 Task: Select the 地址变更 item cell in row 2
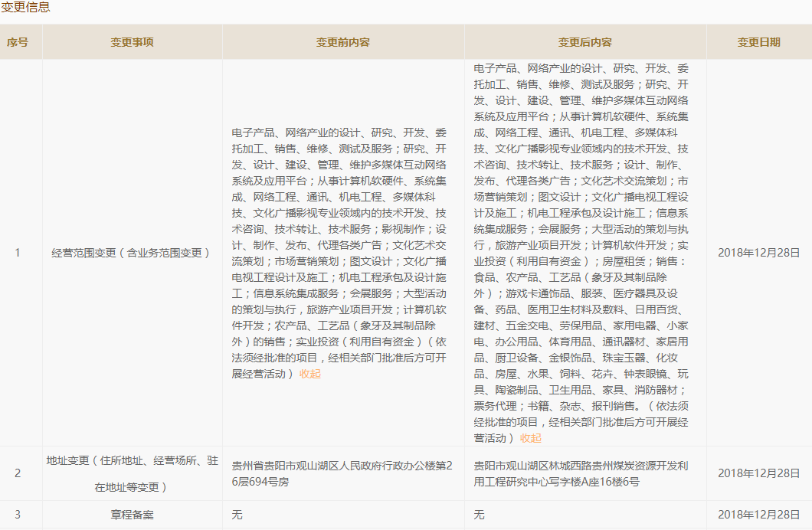(x=132, y=473)
